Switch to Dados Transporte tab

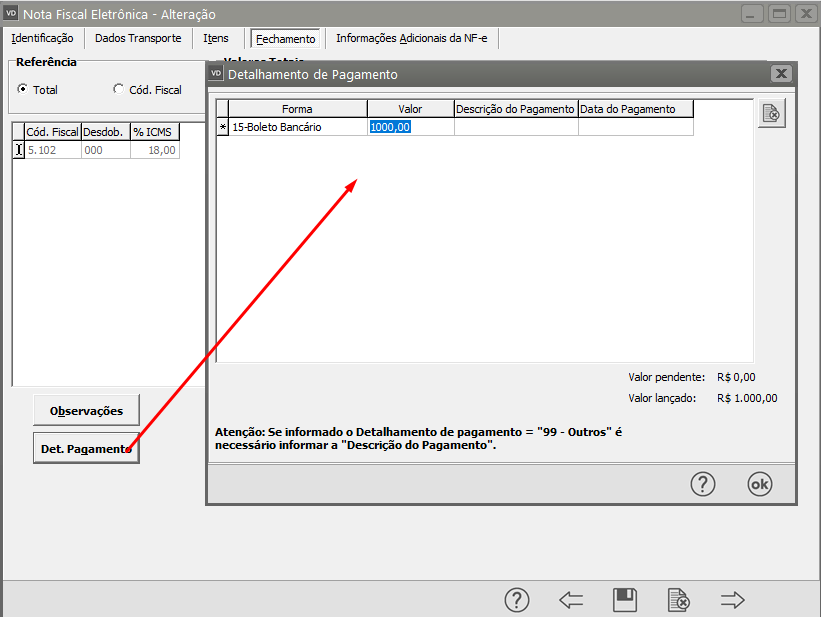pyautogui.click(x=138, y=38)
